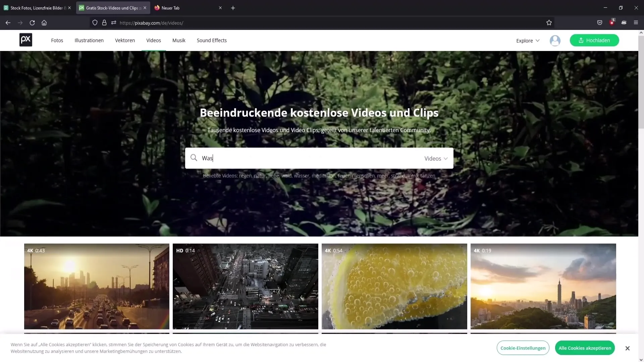Click the Sound Effects navigation icon
Image resolution: width=644 pixels, height=362 pixels.
pyautogui.click(x=212, y=40)
